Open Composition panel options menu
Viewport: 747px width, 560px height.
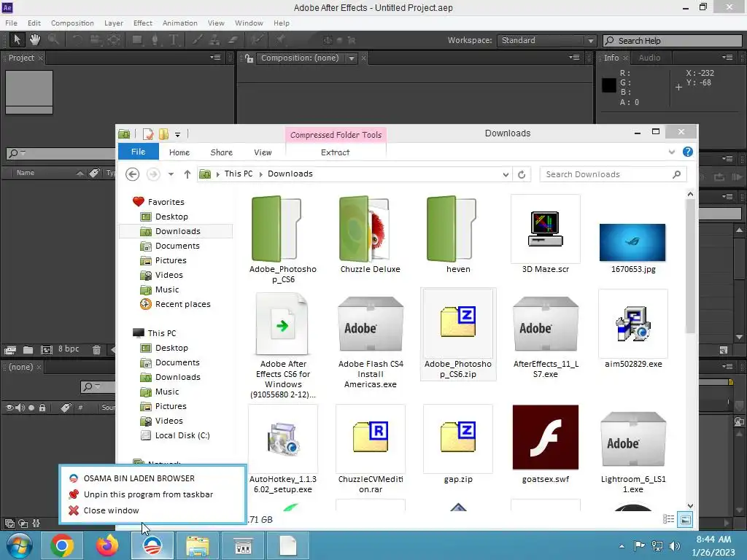pos(575,58)
